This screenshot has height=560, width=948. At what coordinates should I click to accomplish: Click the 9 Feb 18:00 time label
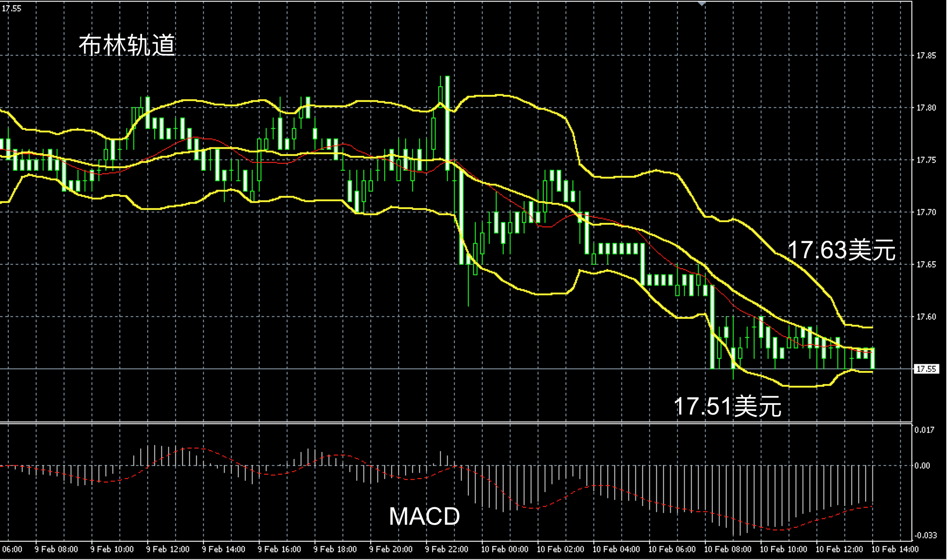(335, 550)
